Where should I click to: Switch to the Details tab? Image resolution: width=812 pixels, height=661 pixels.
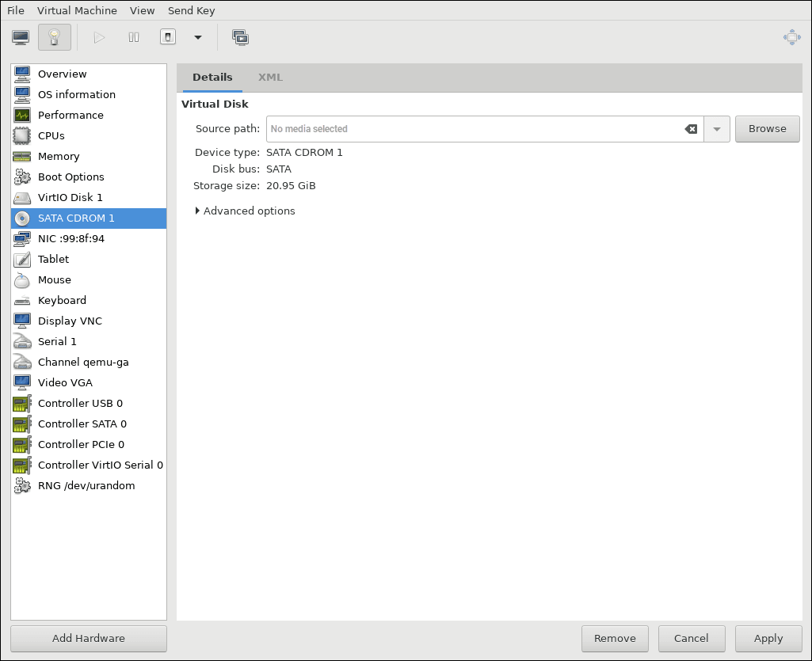(212, 78)
